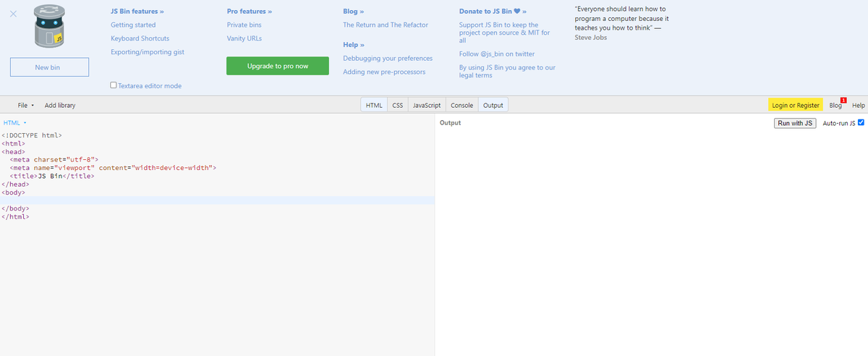
Task: Show the Console panel tab
Action: coord(462,106)
